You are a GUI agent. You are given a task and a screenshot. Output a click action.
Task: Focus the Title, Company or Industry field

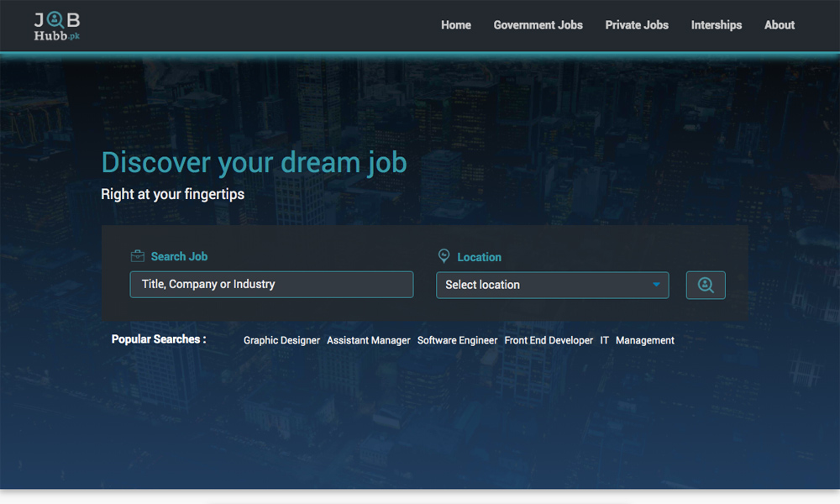pyautogui.click(x=271, y=284)
